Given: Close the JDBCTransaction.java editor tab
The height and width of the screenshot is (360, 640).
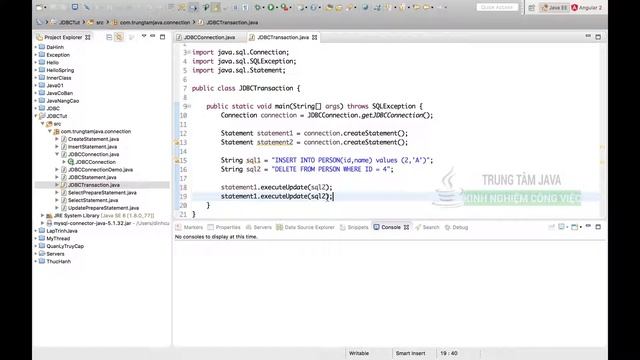Looking at the screenshot, I should click(x=315, y=37).
